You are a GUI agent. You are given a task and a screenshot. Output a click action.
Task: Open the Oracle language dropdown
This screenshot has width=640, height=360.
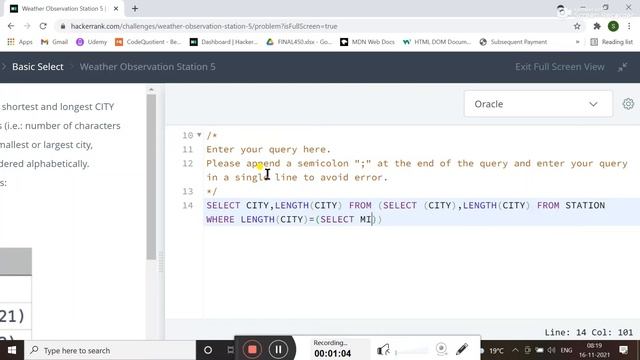pos(538,104)
